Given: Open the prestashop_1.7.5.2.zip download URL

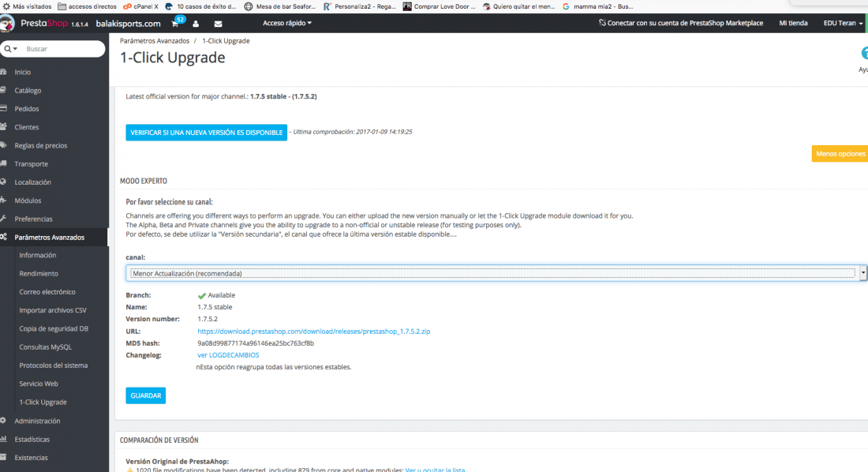Looking at the screenshot, I should point(314,332).
